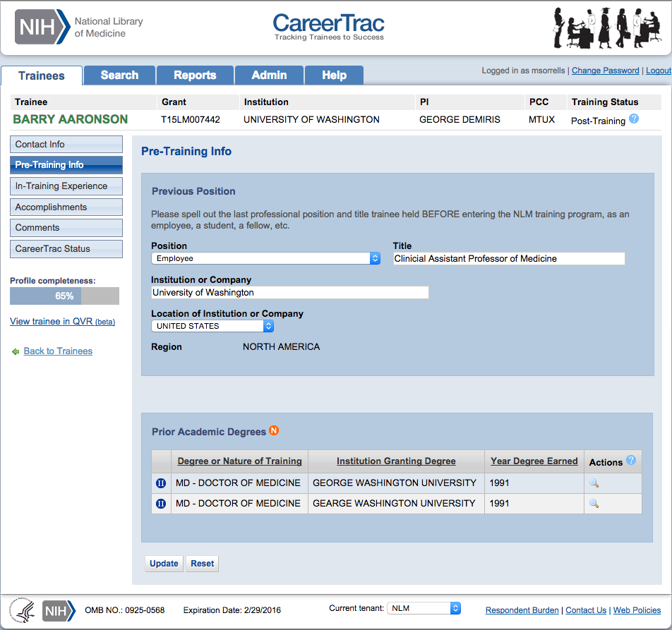Click the PCC value MTUX
The height and width of the screenshot is (630, 672).
click(x=541, y=120)
